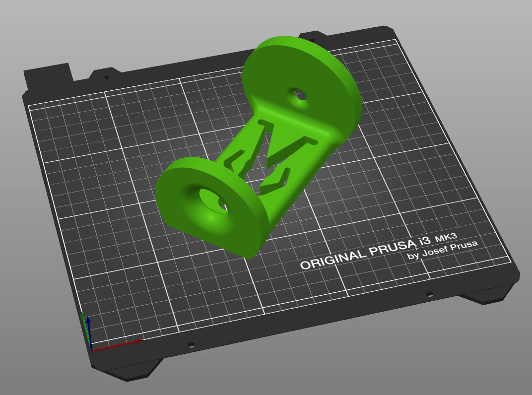Click the bed screw hole at front center
This screenshot has height=395, width=532.
pyautogui.click(x=191, y=345)
